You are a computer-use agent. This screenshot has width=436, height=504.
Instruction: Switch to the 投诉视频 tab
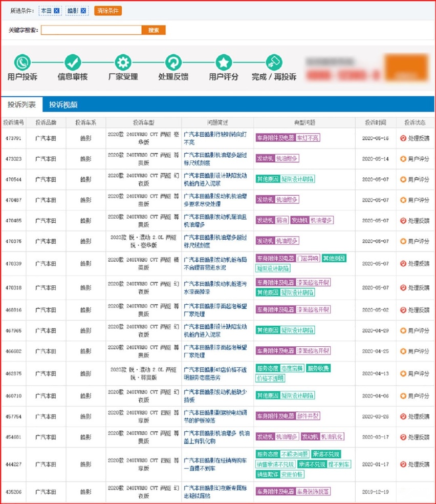point(63,104)
